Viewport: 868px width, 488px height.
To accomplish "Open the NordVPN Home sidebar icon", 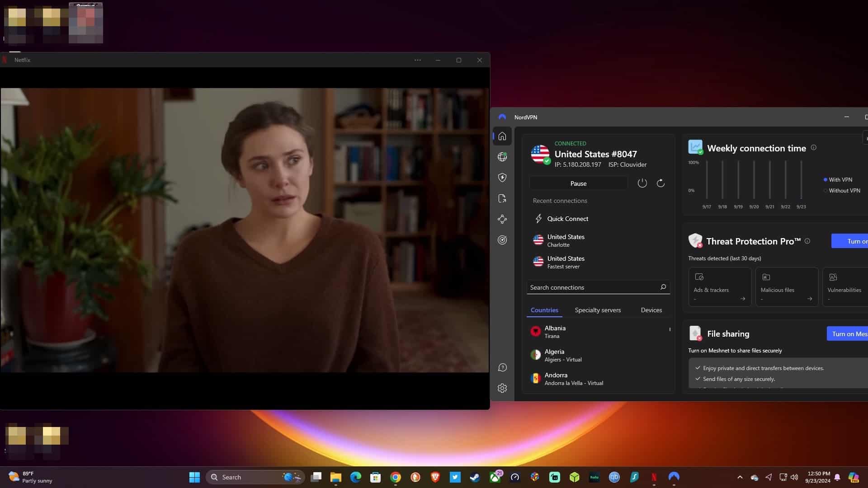I will tap(502, 136).
